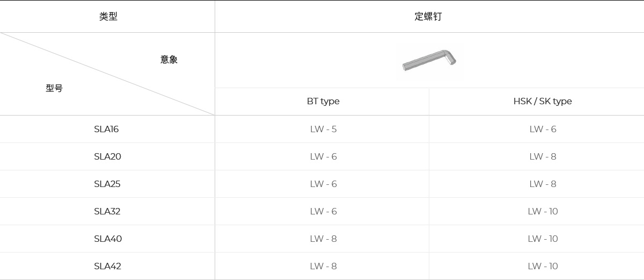Image resolution: width=644 pixels, height=280 pixels.
Task: Click the hex wrench image
Action: 429,60
